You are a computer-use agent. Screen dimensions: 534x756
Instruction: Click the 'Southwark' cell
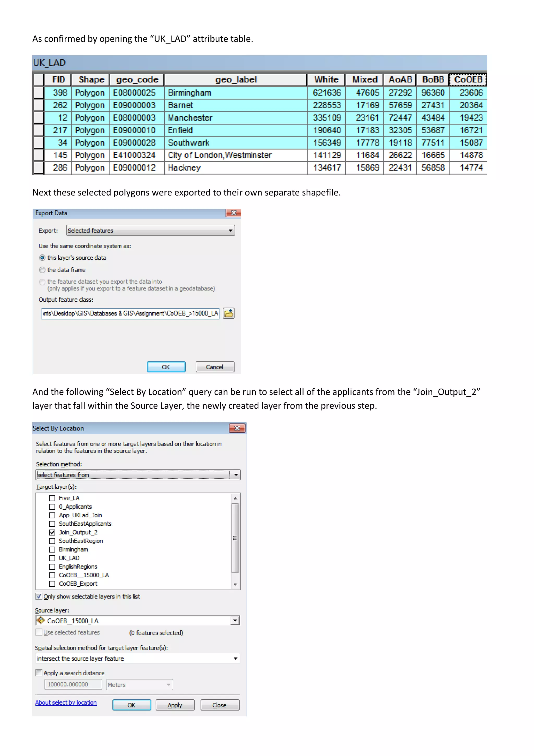[x=235, y=143]
